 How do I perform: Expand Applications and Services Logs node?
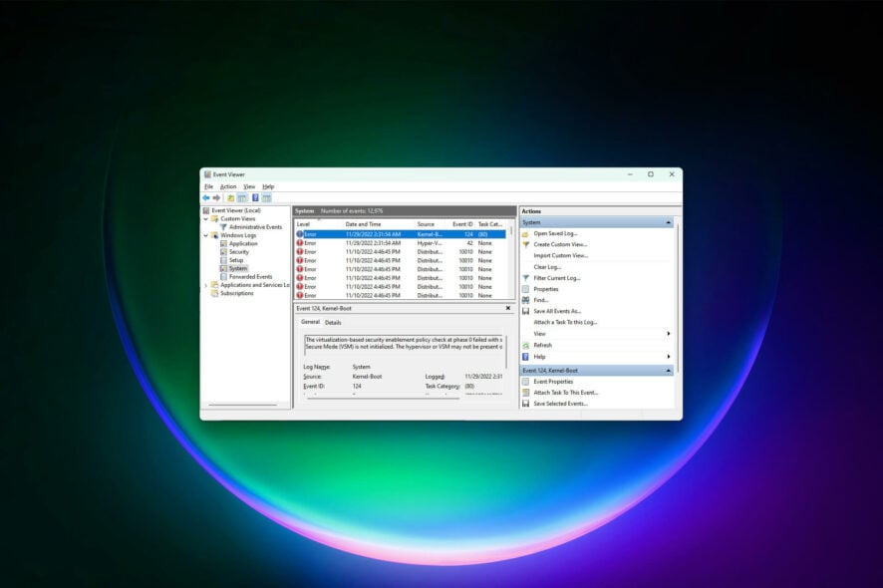click(205, 285)
